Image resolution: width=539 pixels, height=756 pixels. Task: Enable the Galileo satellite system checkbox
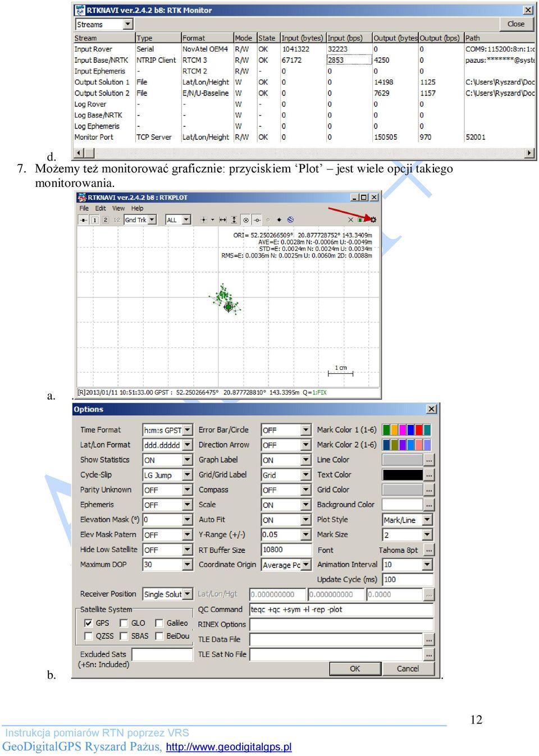159,623
